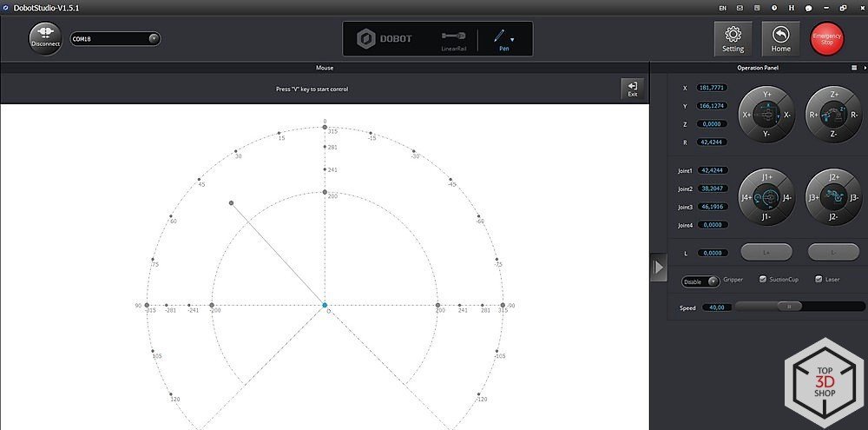Rotate Joint1 with J1+ control
The image size is (868, 430).
click(x=766, y=177)
